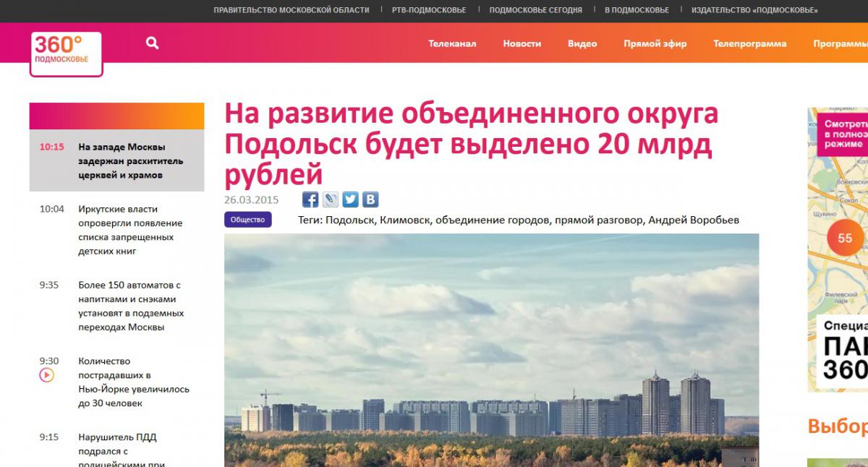Share the article on Facebook
Viewport: 868px width, 467px height.
tap(310, 200)
